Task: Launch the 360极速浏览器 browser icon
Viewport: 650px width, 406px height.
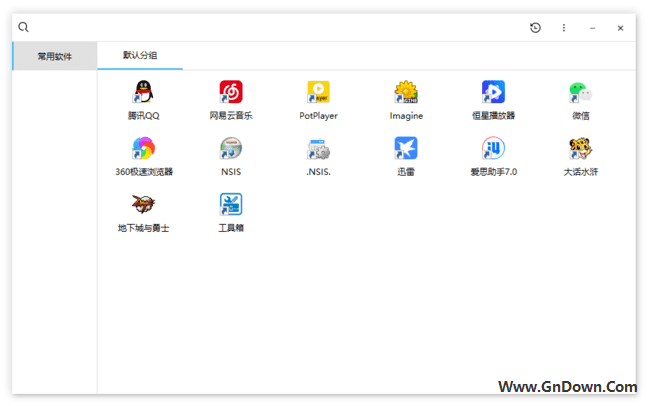Action: click(x=143, y=148)
